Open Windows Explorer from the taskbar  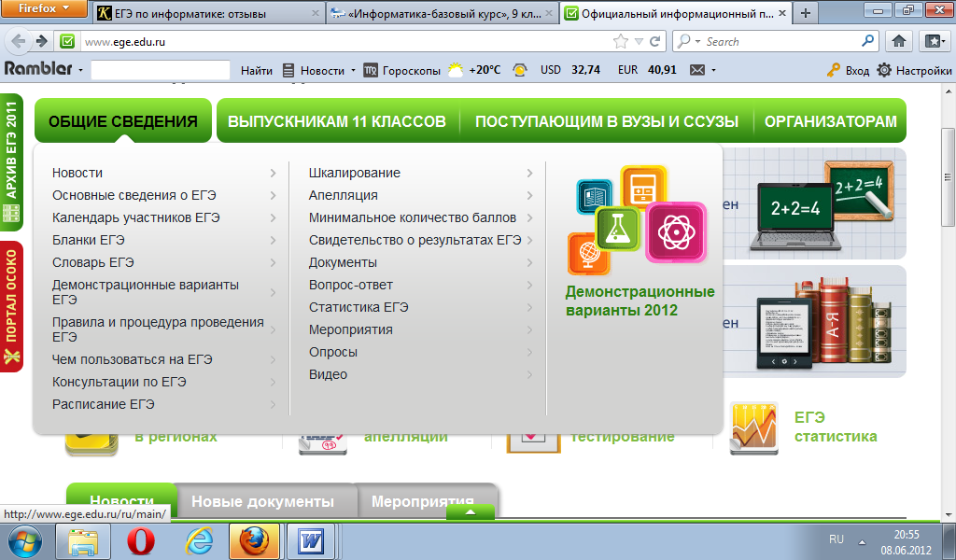[83, 541]
